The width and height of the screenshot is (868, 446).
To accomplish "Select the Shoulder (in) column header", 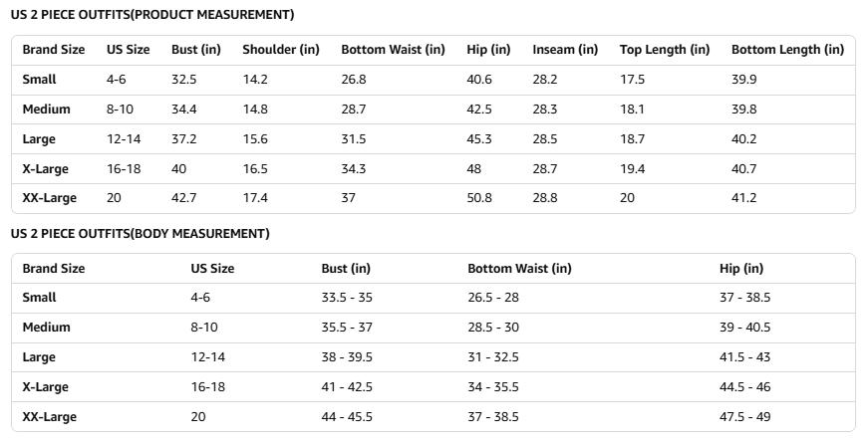I will point(281,50).
